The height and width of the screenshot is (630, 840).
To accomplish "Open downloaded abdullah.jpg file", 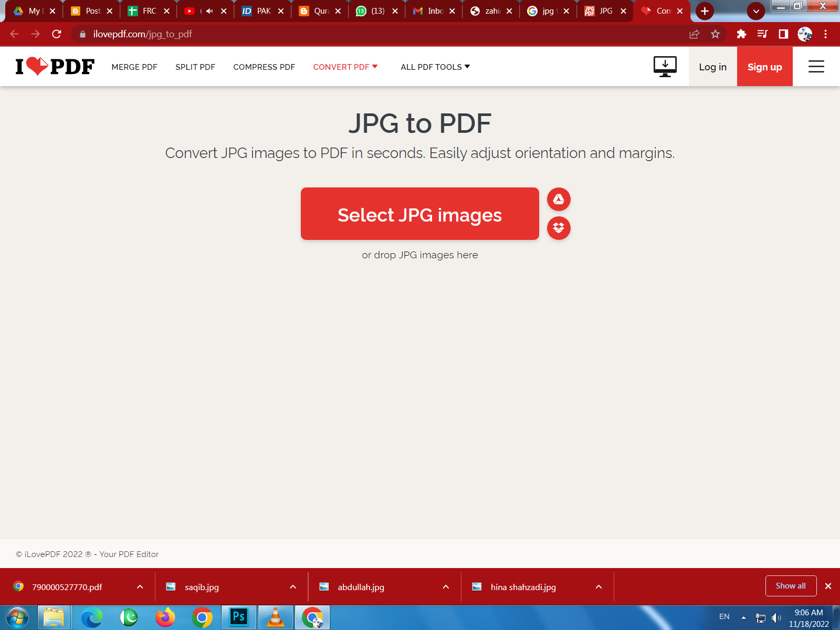I will pos(361,587).
